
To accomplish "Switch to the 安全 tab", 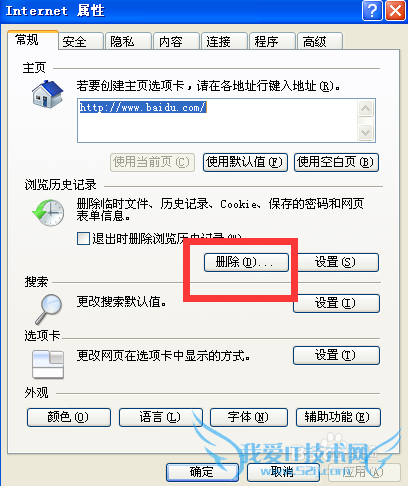I will tap(81, 42).
